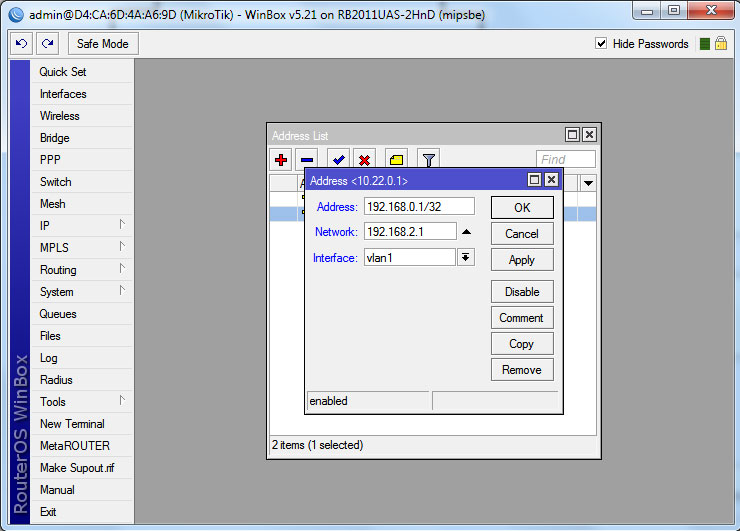Click the Redo arrow in toolbar

pyautogui.click(x=47, y=44)
